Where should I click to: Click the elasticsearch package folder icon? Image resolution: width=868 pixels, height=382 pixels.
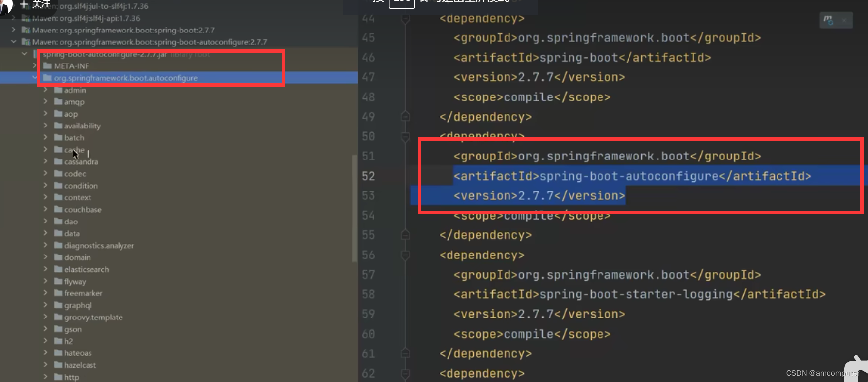[x=58, y=269]
